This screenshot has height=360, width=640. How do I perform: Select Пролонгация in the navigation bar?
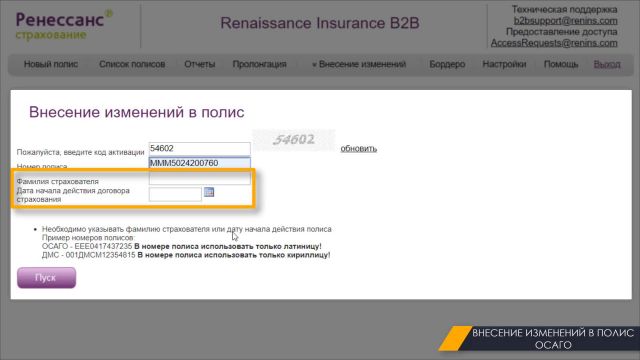pyautogui.click(x=259, y=64)
